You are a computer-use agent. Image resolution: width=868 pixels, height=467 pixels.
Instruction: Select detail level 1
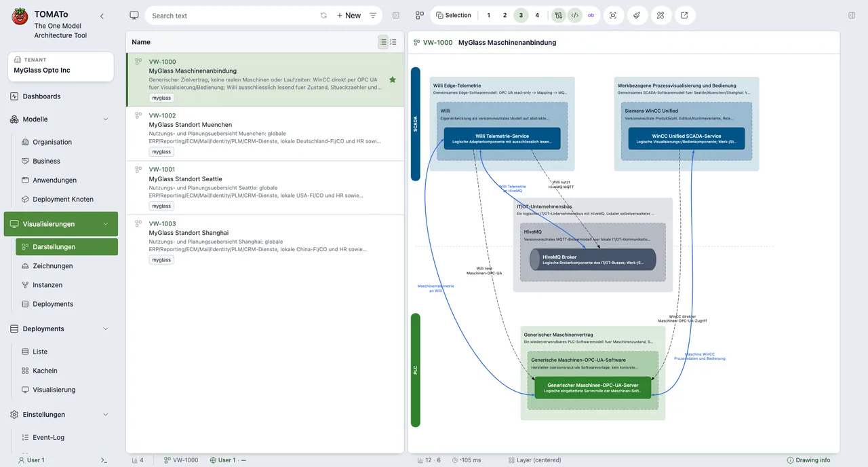[488, 16]
